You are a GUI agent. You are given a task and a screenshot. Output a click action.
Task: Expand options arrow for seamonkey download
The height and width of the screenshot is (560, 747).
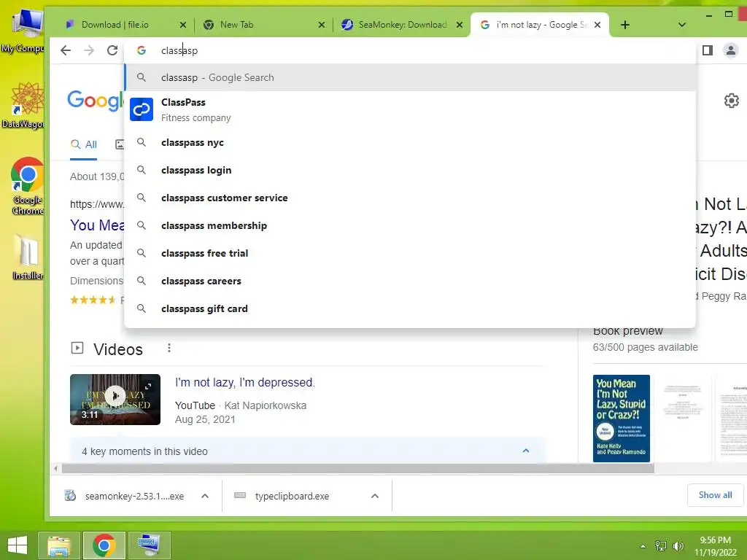(x=205, y=496)
